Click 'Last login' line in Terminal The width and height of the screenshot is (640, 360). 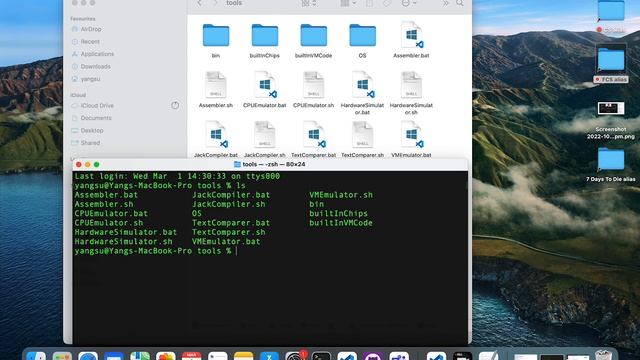(x=177, y=176)
